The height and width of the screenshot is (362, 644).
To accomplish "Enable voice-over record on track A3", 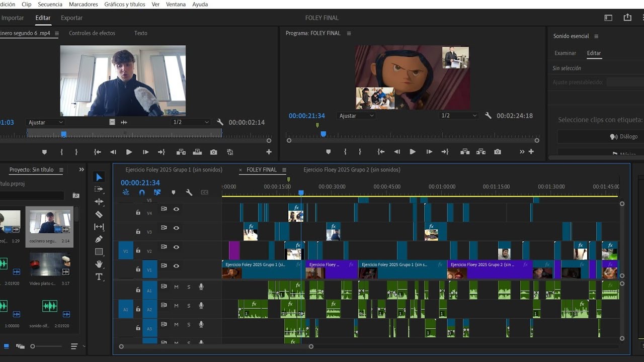I will [x=201, y=325].
